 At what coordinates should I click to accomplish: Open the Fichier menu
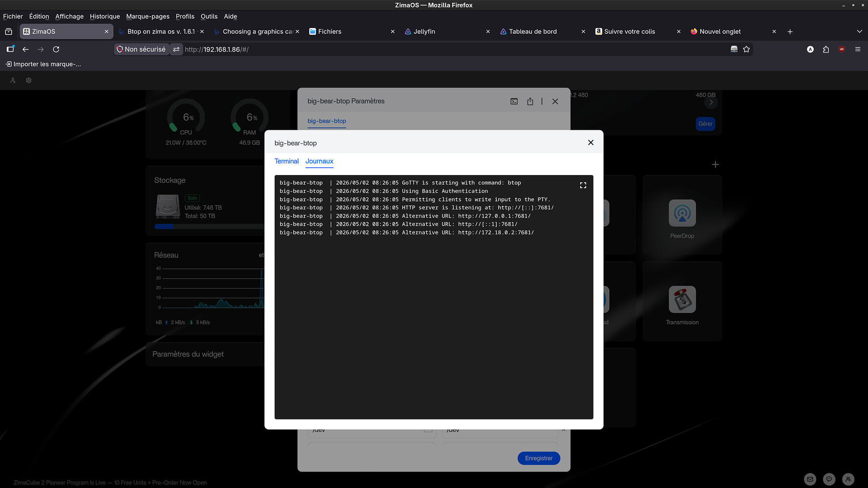13,16
